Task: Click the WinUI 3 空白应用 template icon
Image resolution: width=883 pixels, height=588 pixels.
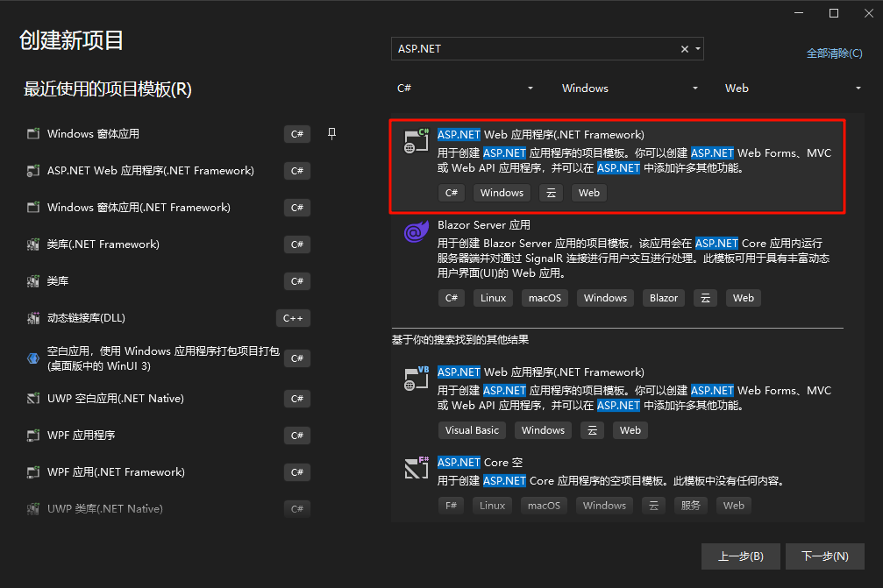Action: (x=33, y=358)
